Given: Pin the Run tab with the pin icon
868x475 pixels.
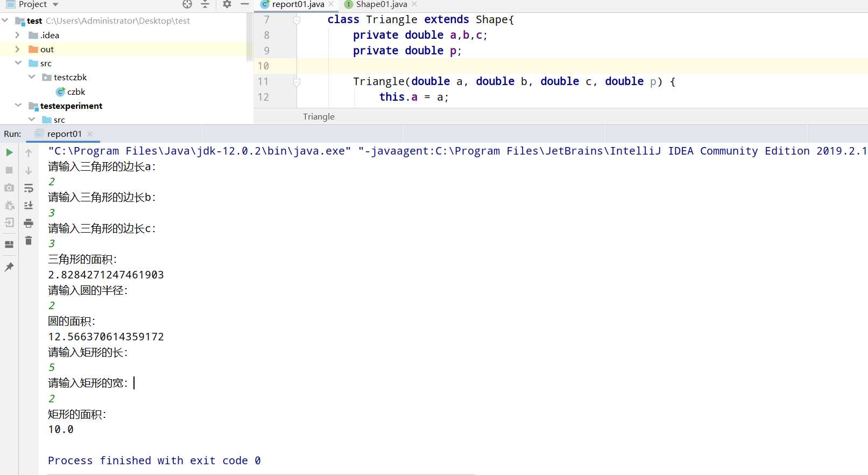Looking at the screenshot, I should click(x=9, y=267).
